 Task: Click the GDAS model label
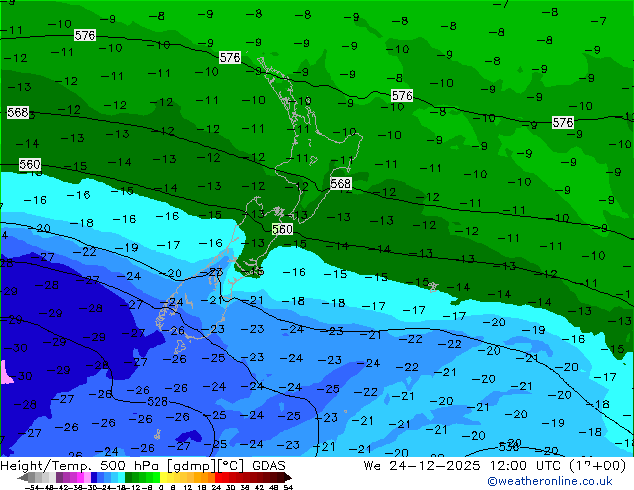pyautogui.click(x=269, y=466)
